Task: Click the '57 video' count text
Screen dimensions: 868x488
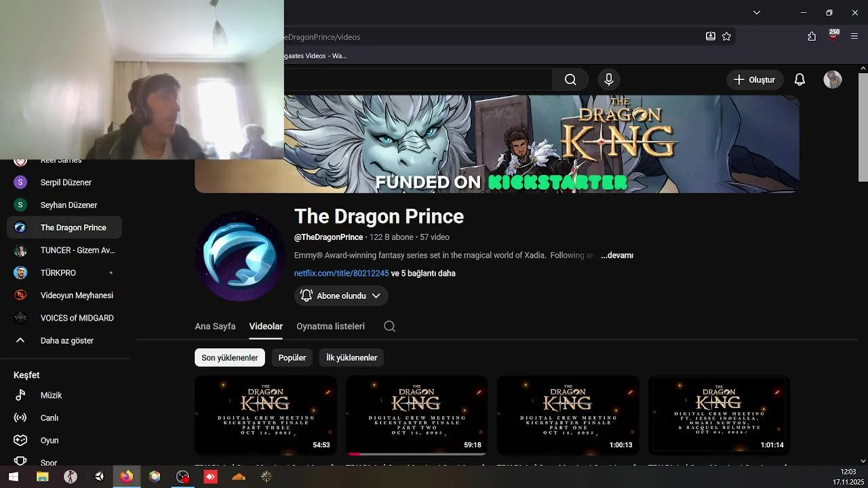Action: point(435,237)
